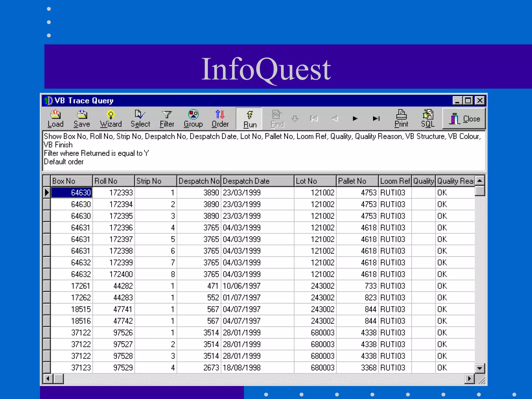
Task: Select Box No cell 18516
Action: (x=71, y=321)
